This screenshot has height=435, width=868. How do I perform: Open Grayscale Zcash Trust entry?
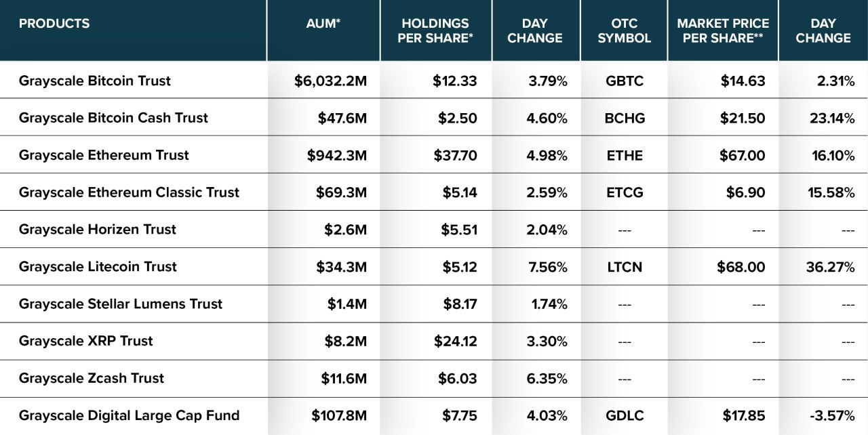tap(92, 378)
